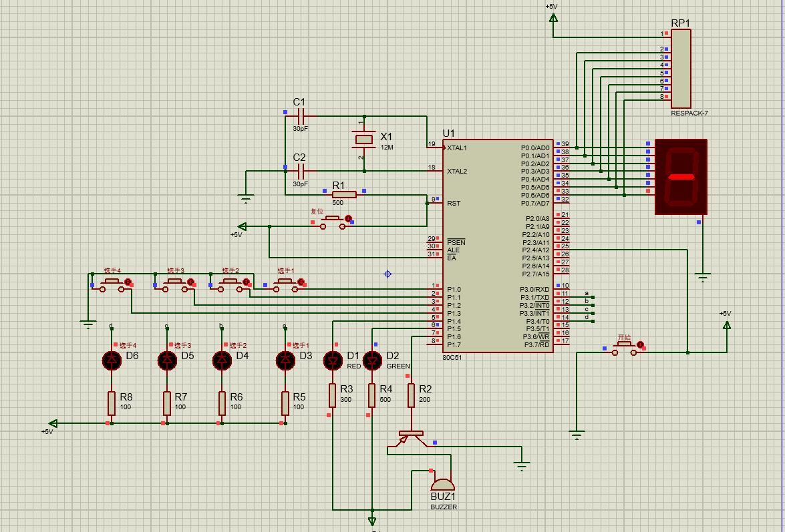Viewport: 785px width, 532px height.
Task: Click the RP1 resistor pack body
Action: [x=681, y=69]
